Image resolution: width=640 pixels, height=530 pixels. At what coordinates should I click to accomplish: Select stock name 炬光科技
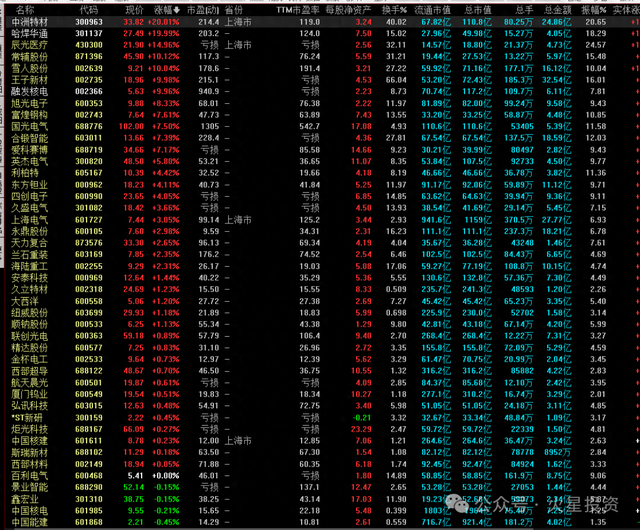pos(29,429)
